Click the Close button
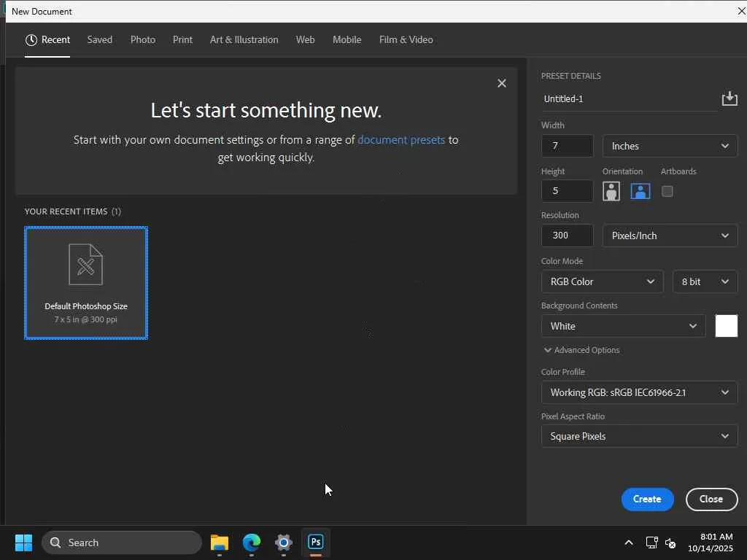747x560 pixels. pos(711,499)
